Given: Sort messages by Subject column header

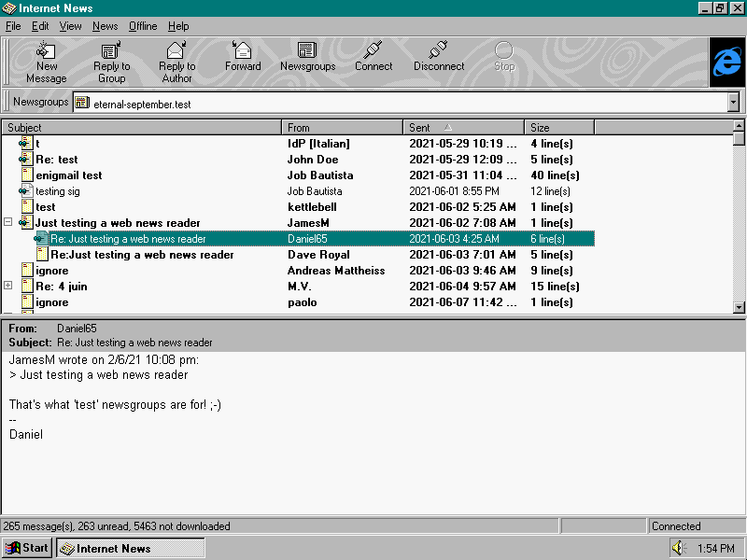Looking at the screenshot, I should pos(140,128).
